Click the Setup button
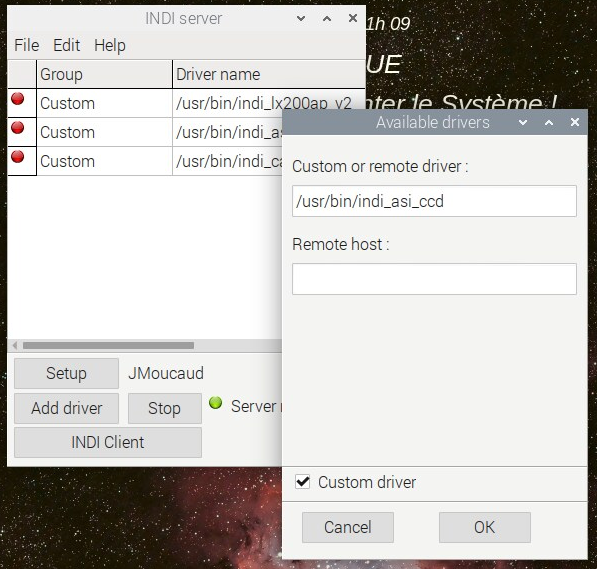Screen dimensions: 597x569 (x=66, y=373)
